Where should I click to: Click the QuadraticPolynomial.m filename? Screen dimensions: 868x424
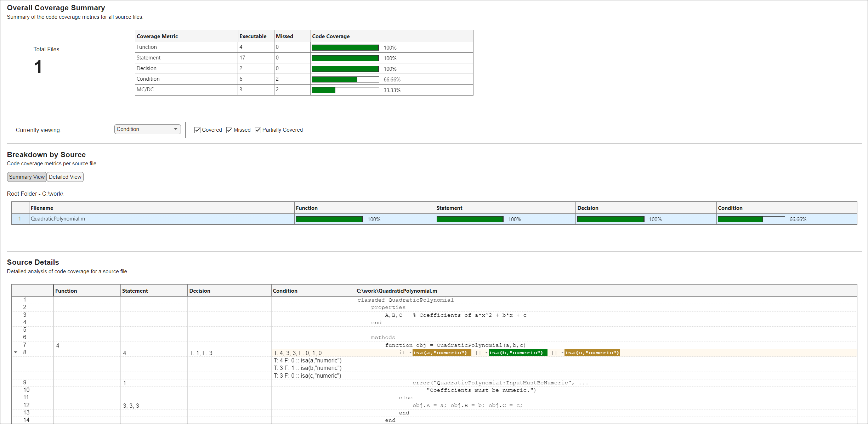point(58,219)
